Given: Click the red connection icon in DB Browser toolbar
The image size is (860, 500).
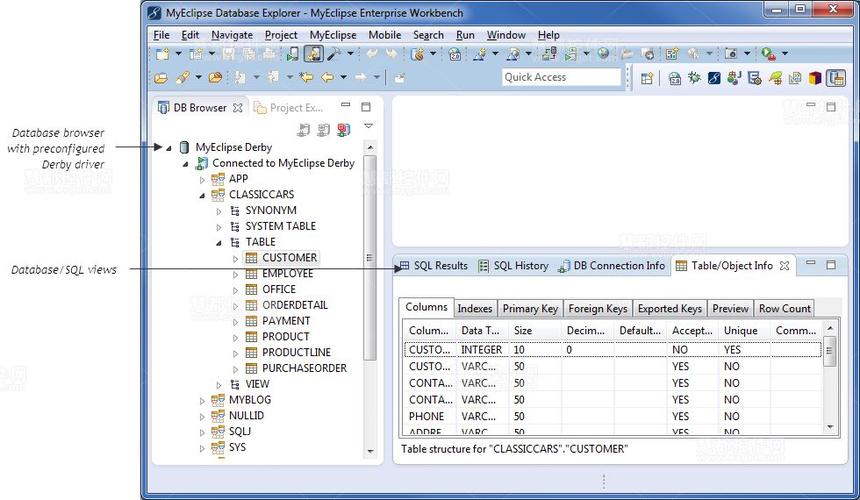Looking at the screenshot, I should coord(343,130).
